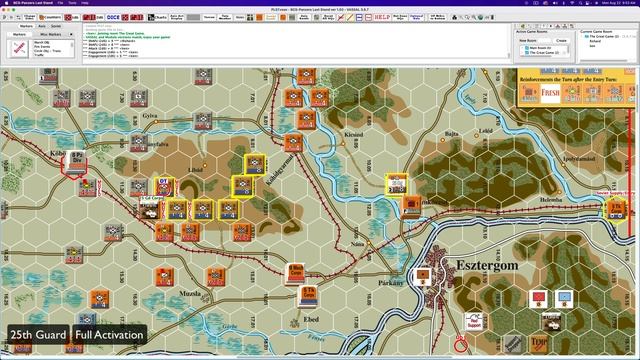Click the blue DICE button
Screen dimensions: 640x360
[113, 17]
